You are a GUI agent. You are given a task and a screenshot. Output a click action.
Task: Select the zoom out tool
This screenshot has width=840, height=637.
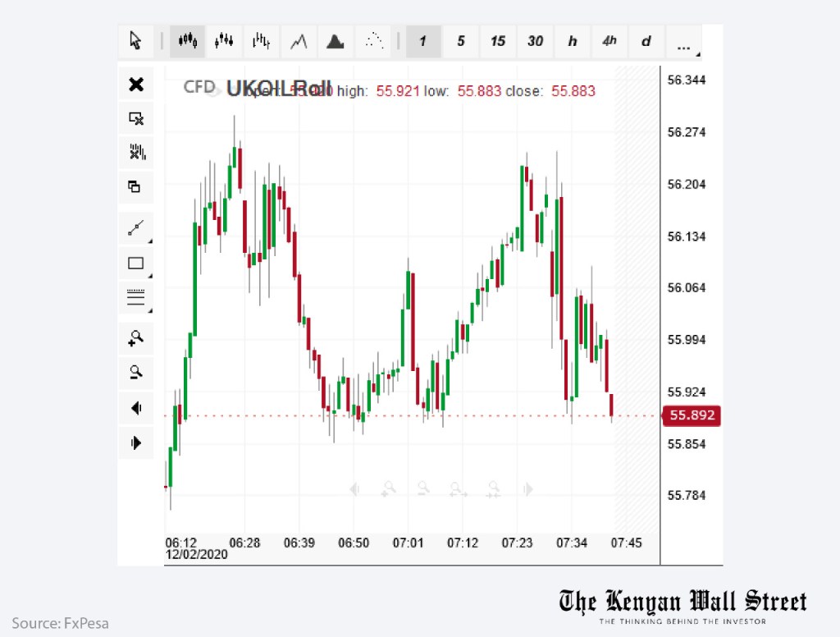[136, 373]
